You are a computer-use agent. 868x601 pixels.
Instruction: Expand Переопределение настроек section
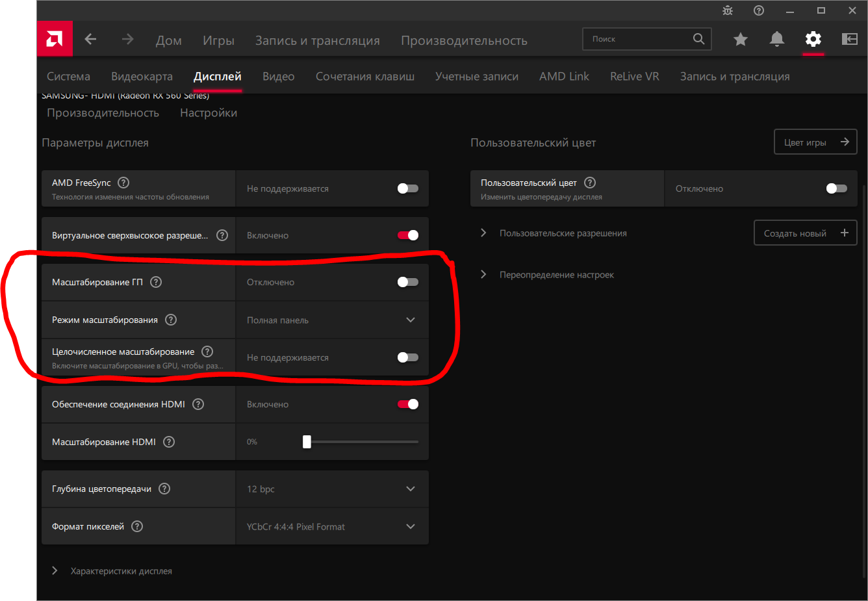483,274
